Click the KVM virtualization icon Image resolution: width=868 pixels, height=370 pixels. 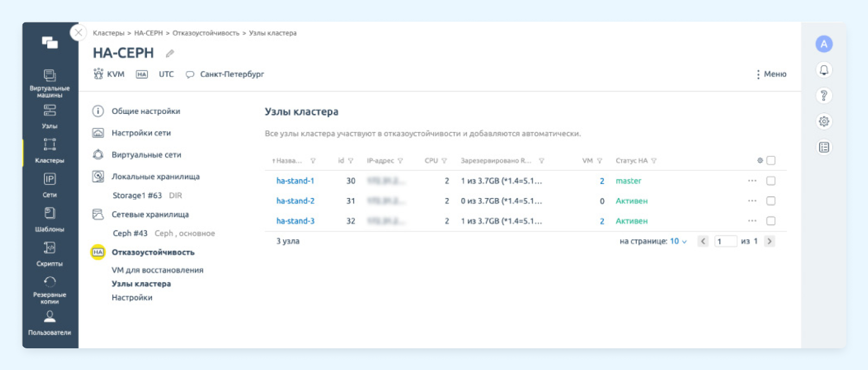(98, 74)
